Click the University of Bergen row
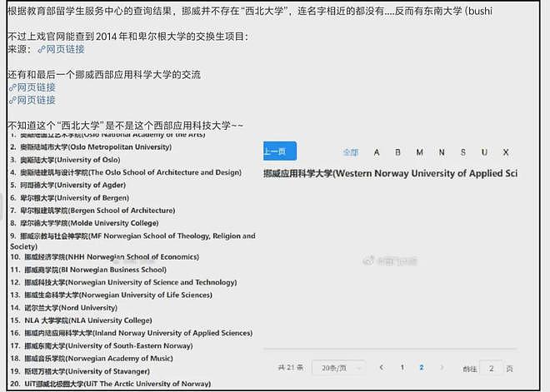This screenshot has height=392, width=550. click(70, 198)
